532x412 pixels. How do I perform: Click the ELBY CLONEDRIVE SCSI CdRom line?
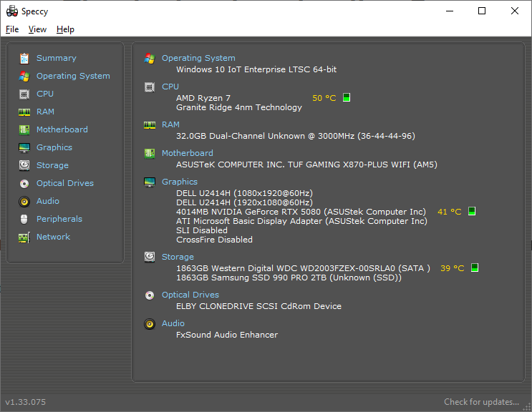pos(259,306)
